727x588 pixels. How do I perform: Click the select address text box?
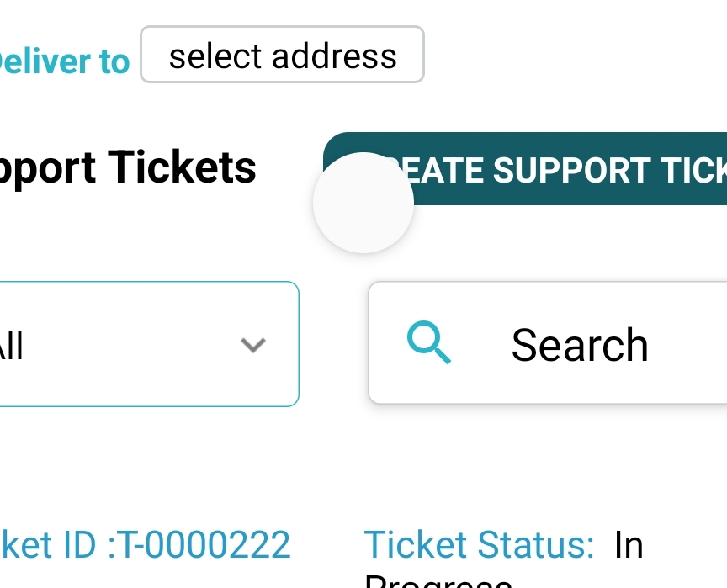[283, 54]
